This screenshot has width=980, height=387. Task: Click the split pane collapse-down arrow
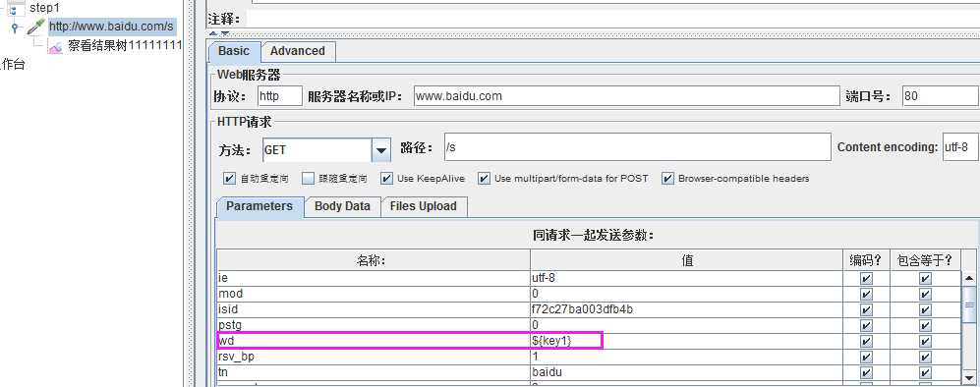(x=224, y=33)
